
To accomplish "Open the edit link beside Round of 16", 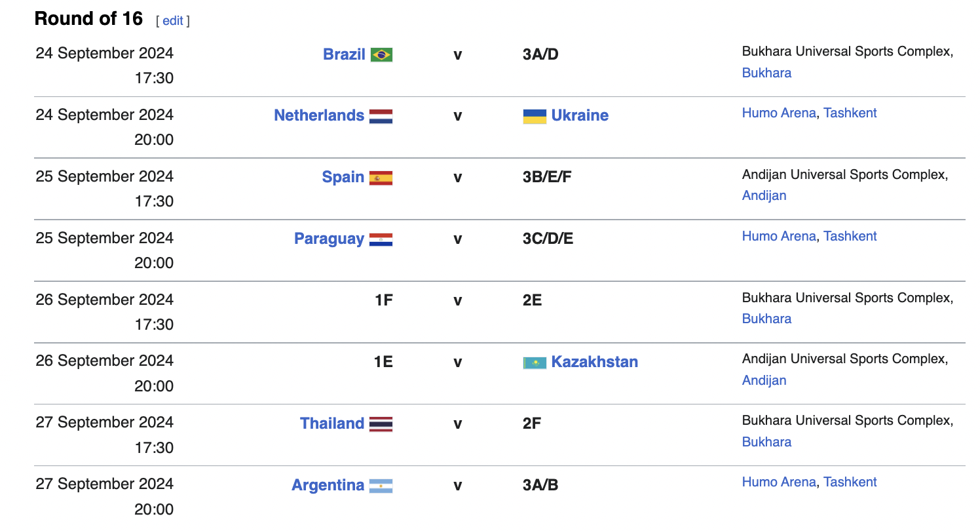I will coord(173,21).
